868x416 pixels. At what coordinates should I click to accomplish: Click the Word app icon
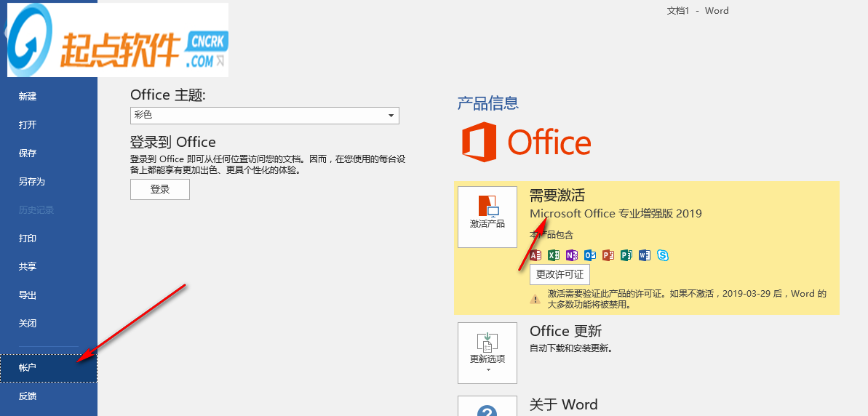tap(645, 255)
